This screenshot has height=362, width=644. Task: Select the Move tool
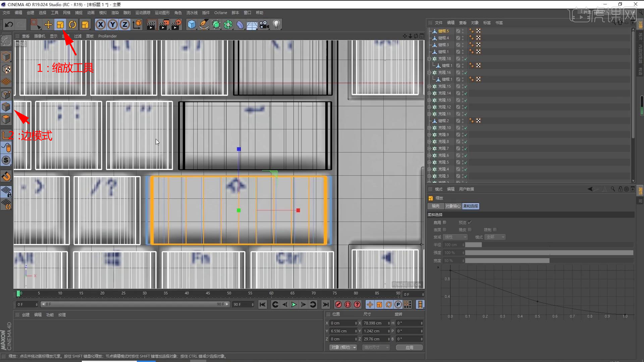[48, 24]
